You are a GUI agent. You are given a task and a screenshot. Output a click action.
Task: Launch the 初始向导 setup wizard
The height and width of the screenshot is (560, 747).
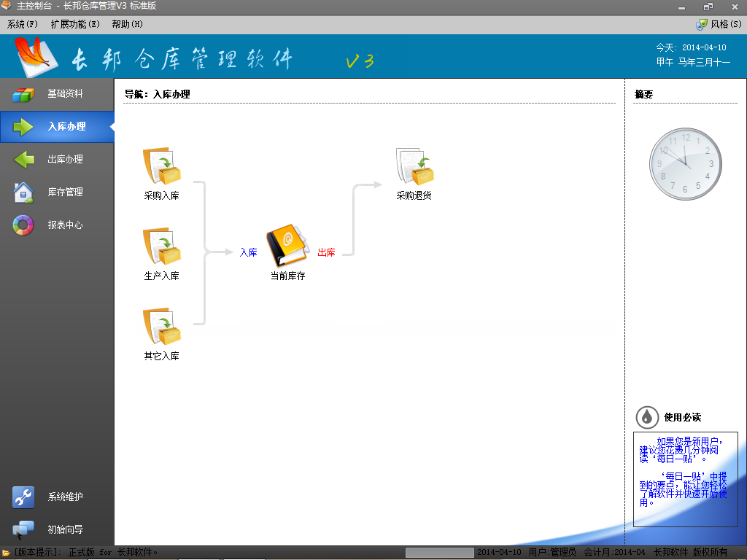(57, 529)
